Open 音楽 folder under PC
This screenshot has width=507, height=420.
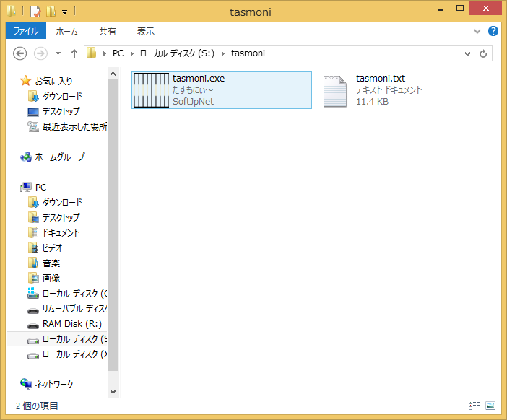coord(51,263)
